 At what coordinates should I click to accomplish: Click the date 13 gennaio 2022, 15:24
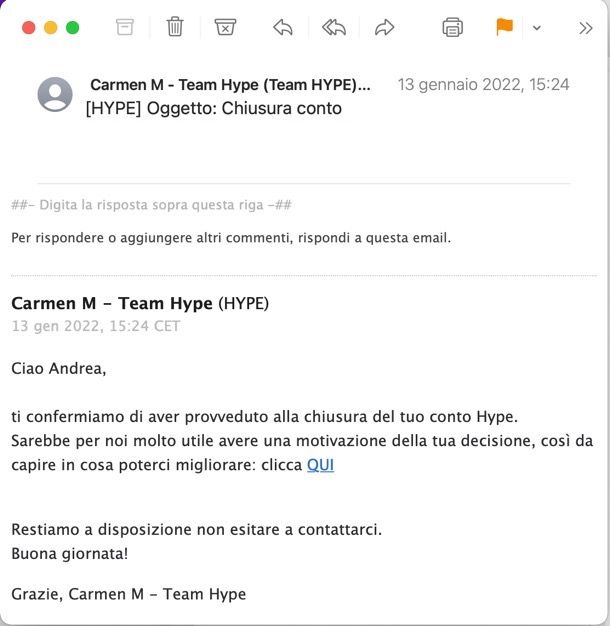coord(483,85)
